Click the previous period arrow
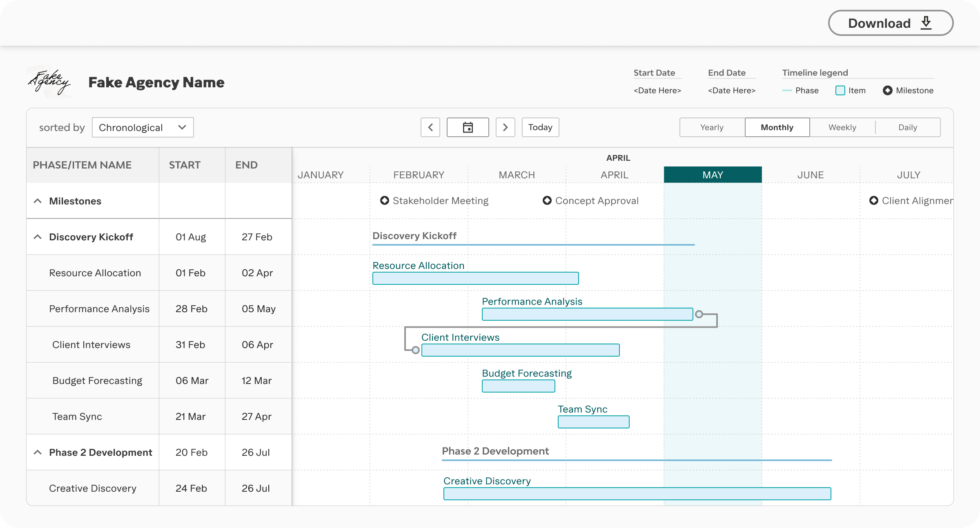The image size is (980, 528). point(430,127)
